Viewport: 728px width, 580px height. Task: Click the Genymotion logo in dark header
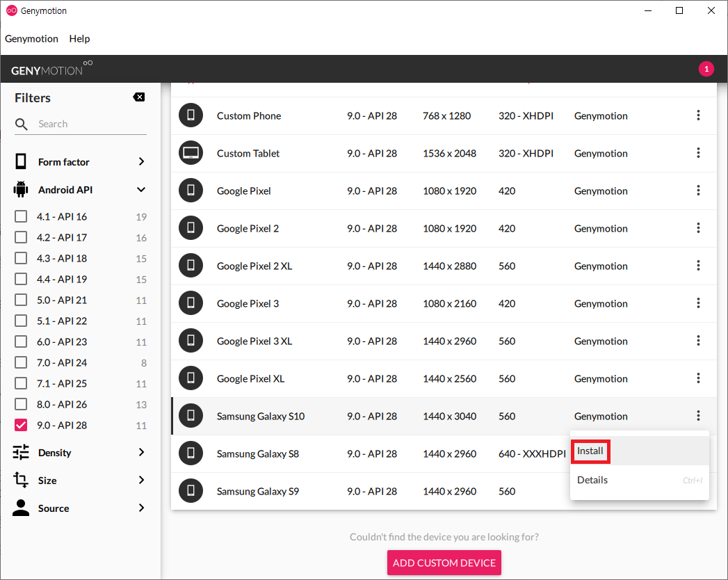(x=51, y=69)
